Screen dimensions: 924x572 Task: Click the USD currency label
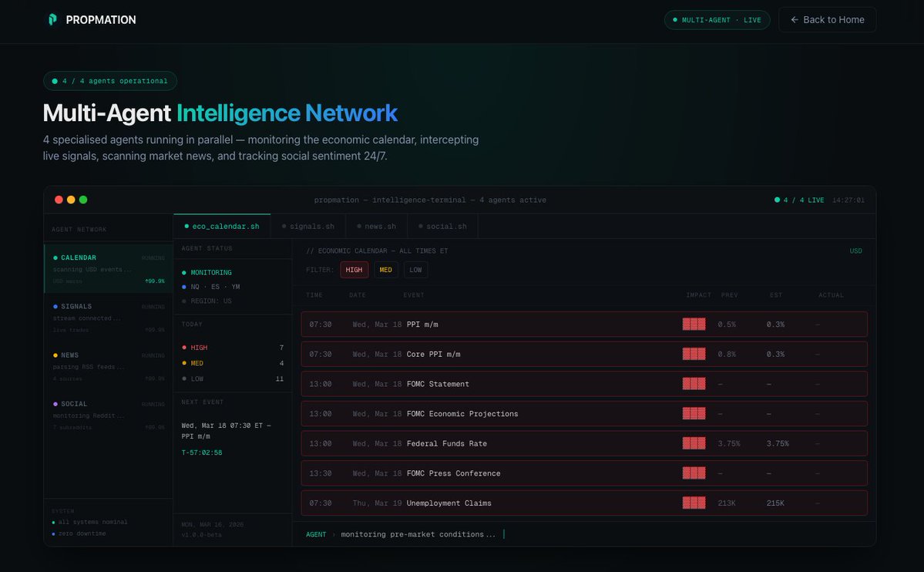pos(855,251)
